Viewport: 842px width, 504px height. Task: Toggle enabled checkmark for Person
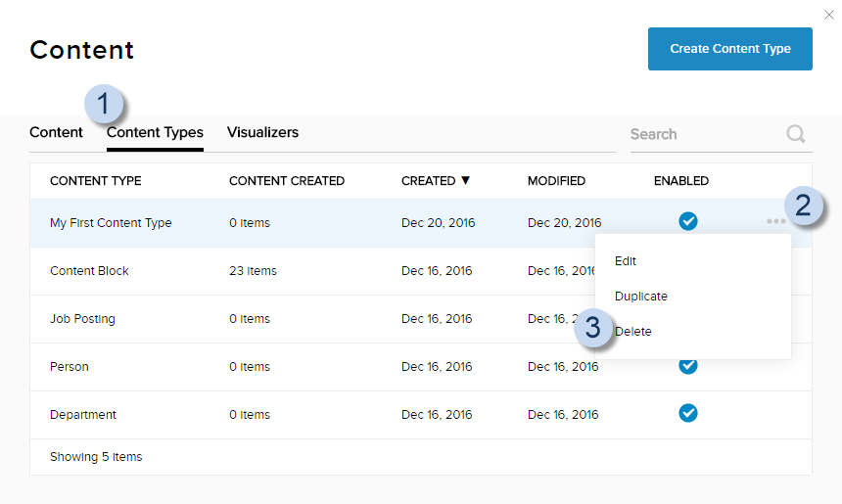[688, 366]
